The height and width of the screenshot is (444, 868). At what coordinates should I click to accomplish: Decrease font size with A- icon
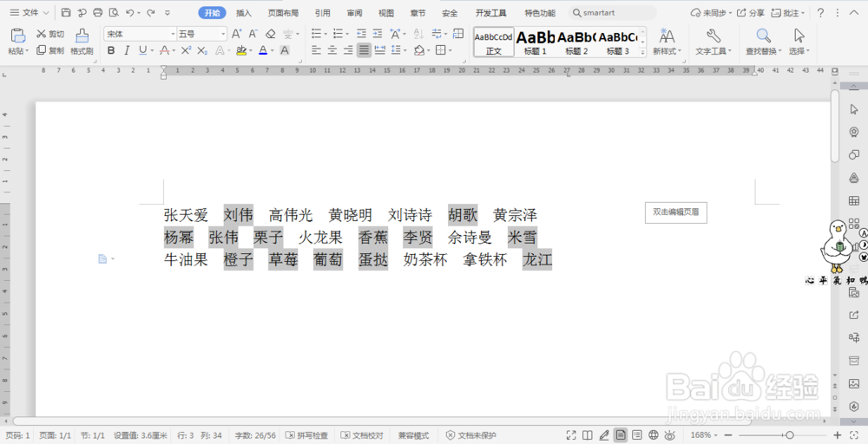pos(253,34)
